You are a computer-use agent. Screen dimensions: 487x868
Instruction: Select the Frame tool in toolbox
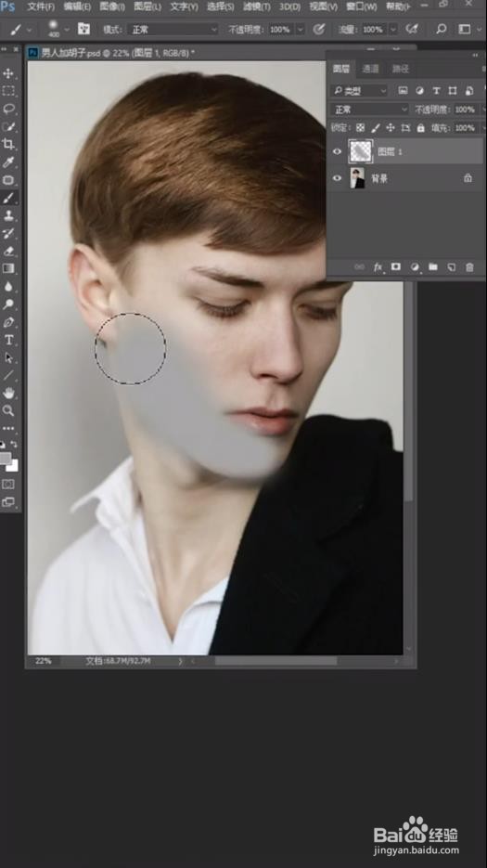[x=8, y=179]
